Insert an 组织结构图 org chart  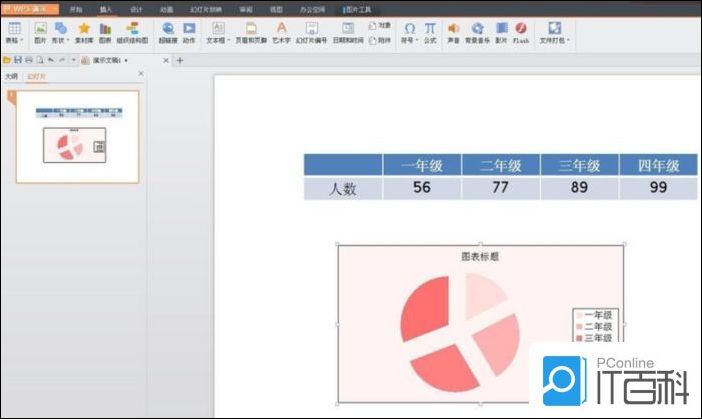132,33
